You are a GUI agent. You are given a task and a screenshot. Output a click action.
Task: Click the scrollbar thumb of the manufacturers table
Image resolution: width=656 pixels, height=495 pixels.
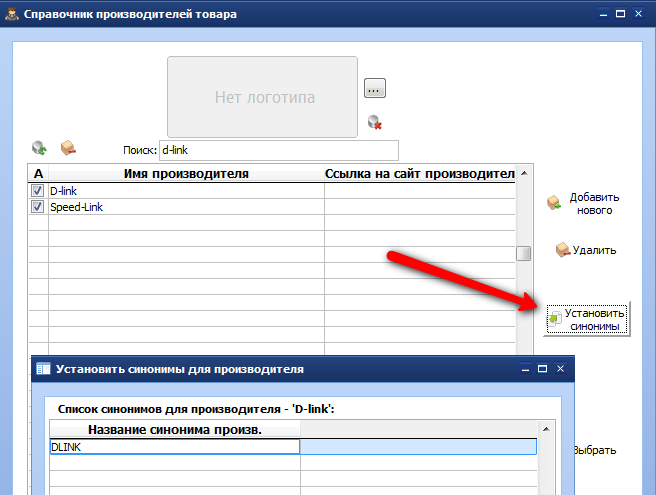pyautogui.click(x=523, y=253)
